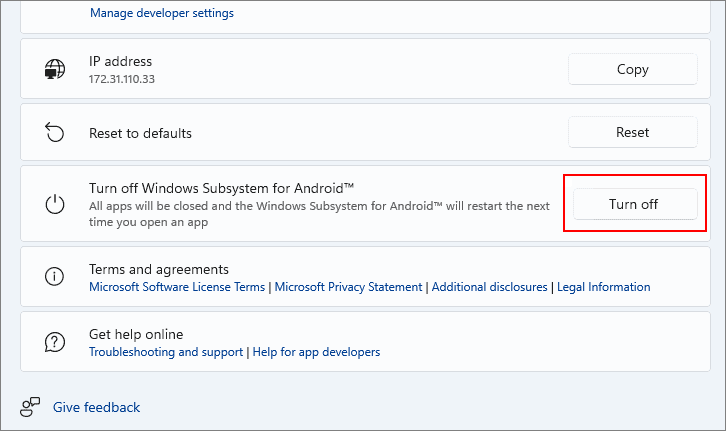This screenshot has height=431, width=726.
Task: Click the IP address globe icon
Action: point(55,69)
